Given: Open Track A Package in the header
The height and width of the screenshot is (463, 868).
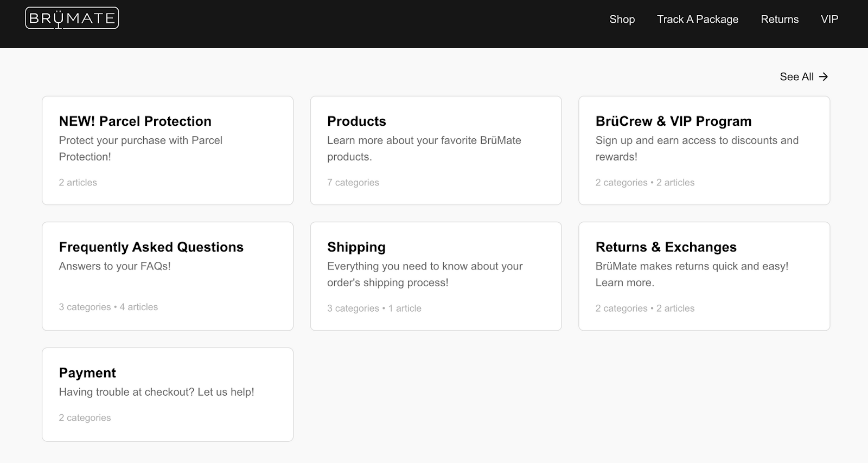Looking at the screenshot, I should [x=698, y=20].
